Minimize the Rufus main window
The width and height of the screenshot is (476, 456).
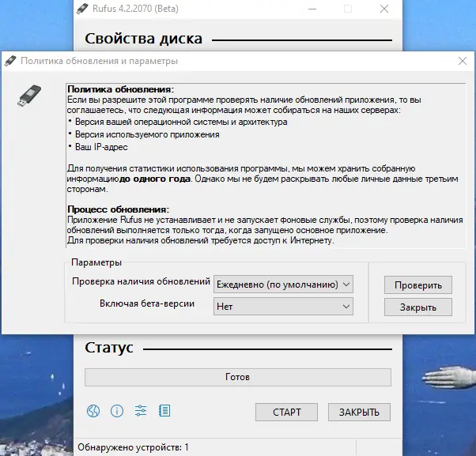coord(312,9)
